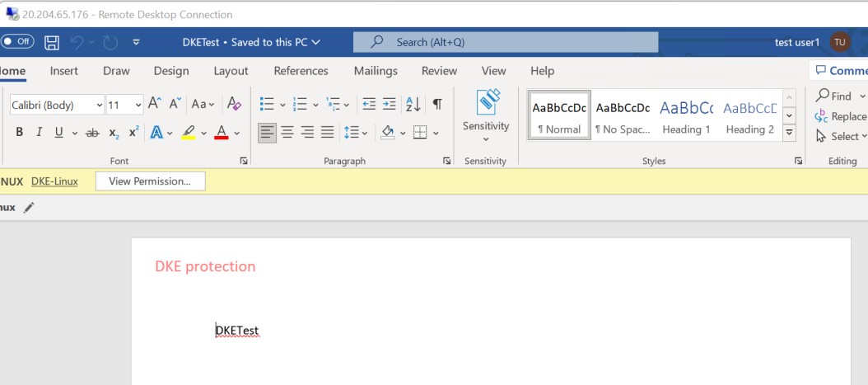
Task: Click Text Effects glowing A icon
Action: (x=156, y=133)
